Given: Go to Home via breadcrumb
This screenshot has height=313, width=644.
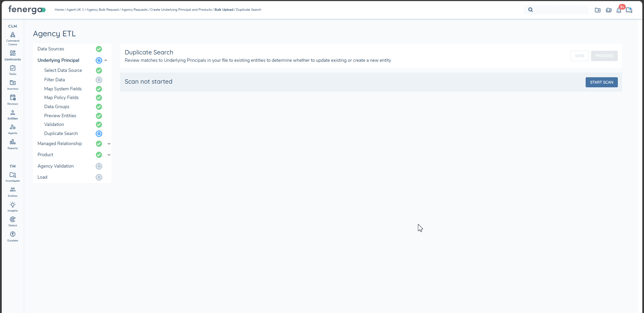Looking at the screenshot, I should coord(59,10).
